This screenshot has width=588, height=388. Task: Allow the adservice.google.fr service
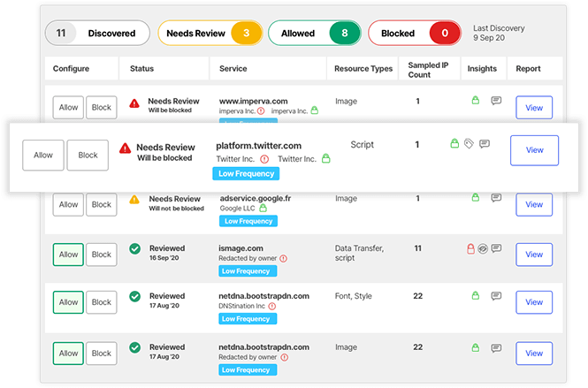pyautogui.click(x=68, y=205)
